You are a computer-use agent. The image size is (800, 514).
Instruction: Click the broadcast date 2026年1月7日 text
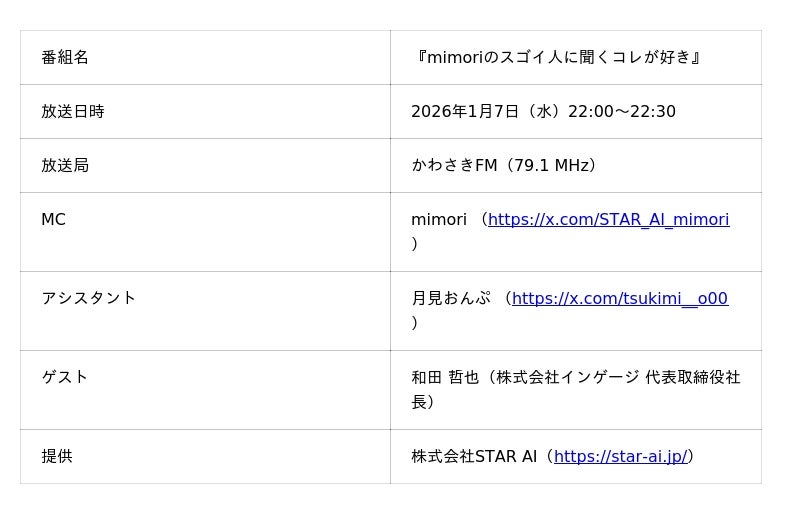[x=466, y=112]
